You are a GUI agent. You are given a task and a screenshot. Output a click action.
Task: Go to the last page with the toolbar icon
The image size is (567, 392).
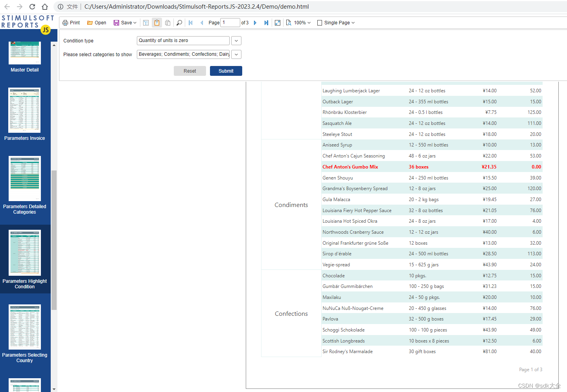pyautogui.click(x=266, y=22)
